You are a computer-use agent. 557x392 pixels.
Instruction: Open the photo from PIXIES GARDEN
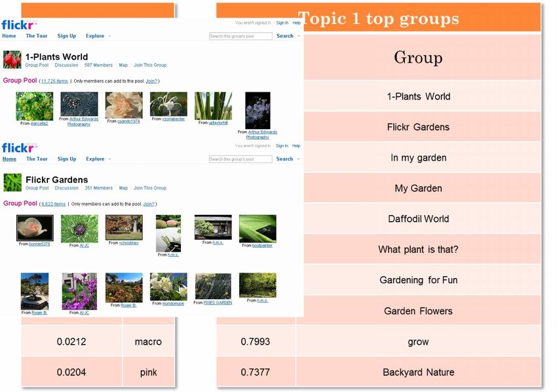213,286
